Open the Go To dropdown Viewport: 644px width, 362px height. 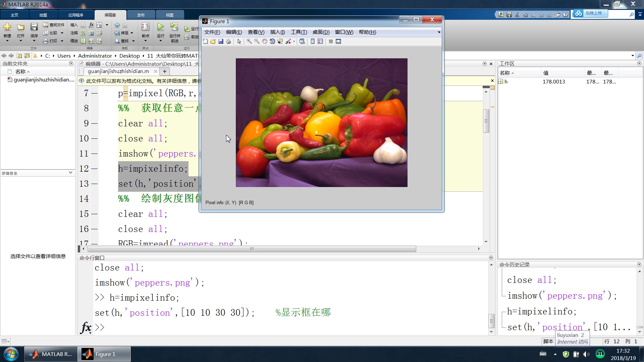(x=132, y=33)
